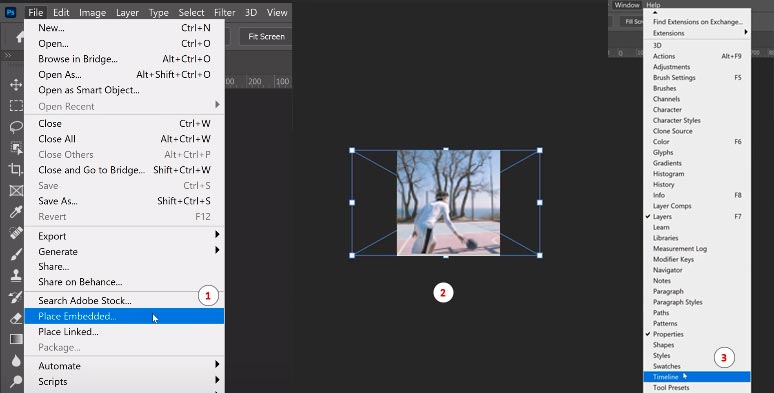Toggle the Brush Settings panel entry
This screenshot has height=393, width=774.
[x=697, y=78]
